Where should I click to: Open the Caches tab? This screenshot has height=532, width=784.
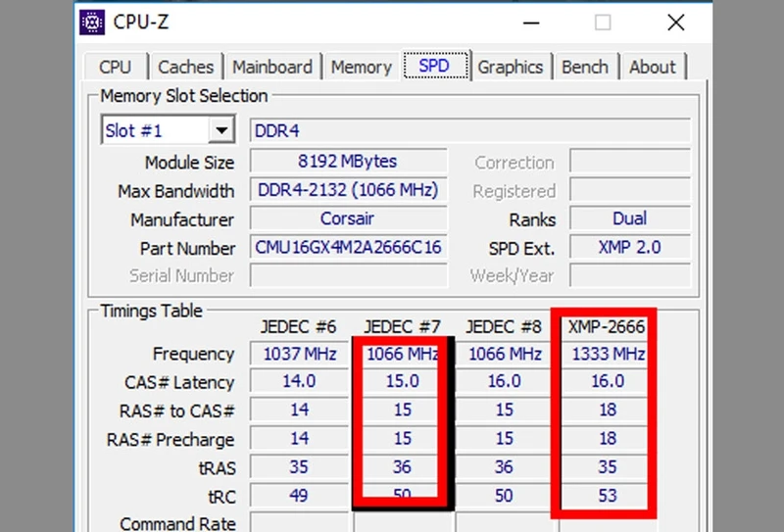185,67
